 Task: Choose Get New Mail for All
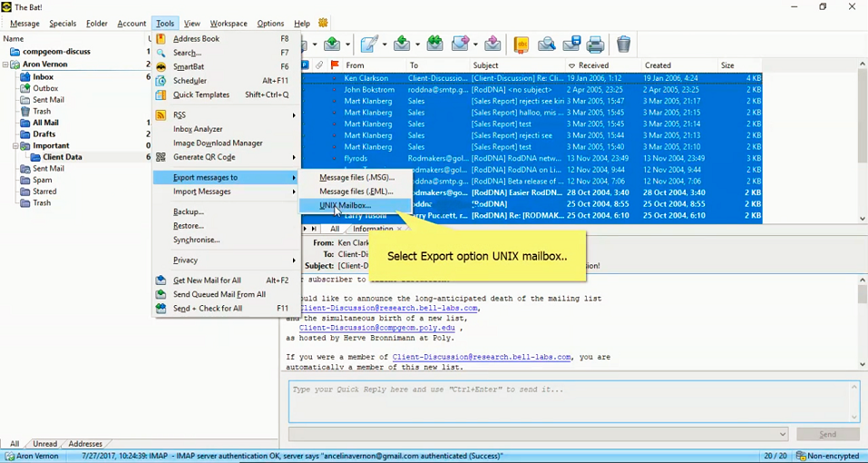[226, 281]
